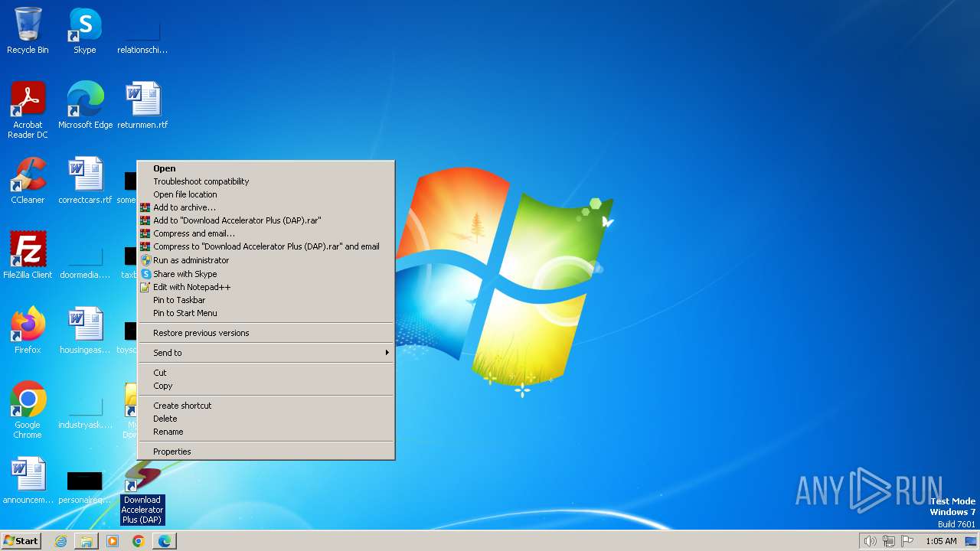980x551 pixels.
Task: Open the Action Center flag icon
Action: click(x=907, y=541)
